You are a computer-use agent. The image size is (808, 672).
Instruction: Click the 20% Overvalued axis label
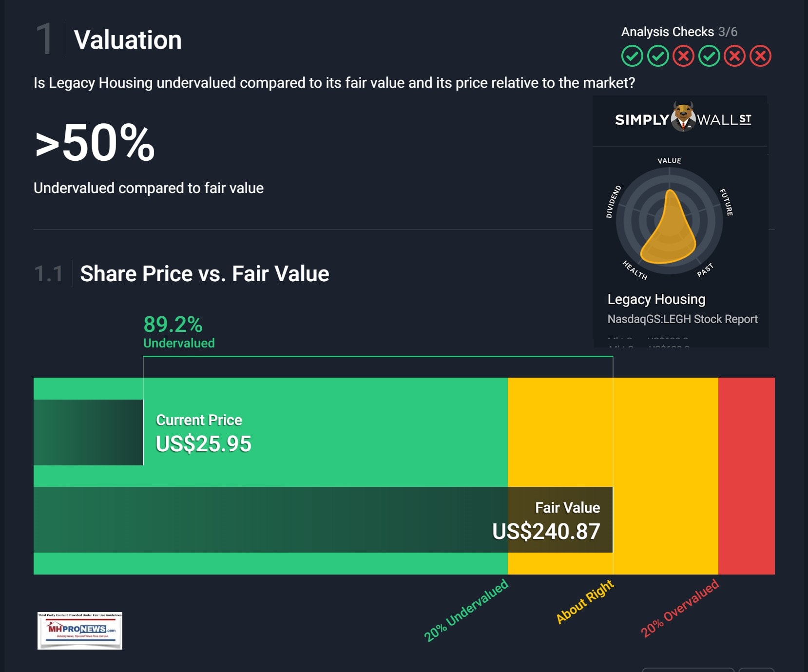point(680,608)
